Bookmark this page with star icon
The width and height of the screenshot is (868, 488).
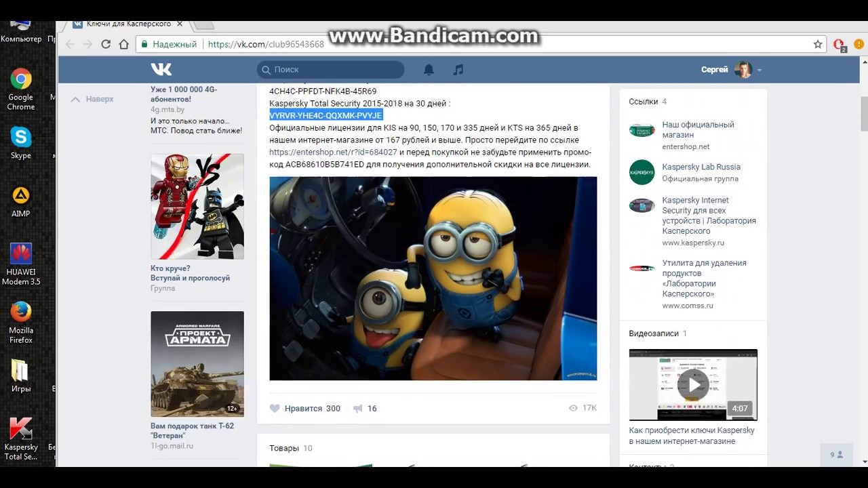point(818,44)
